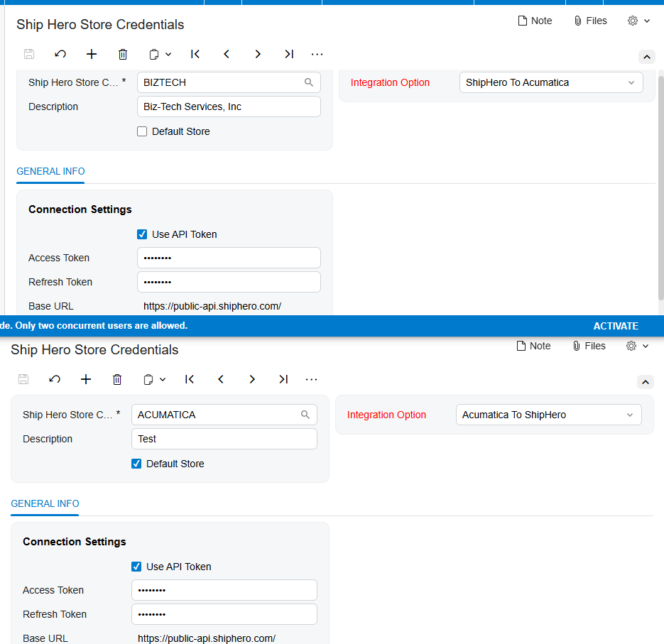
Task: Click the scrollbar of the upper BIZTECH form
Action: tap(660, 188)
